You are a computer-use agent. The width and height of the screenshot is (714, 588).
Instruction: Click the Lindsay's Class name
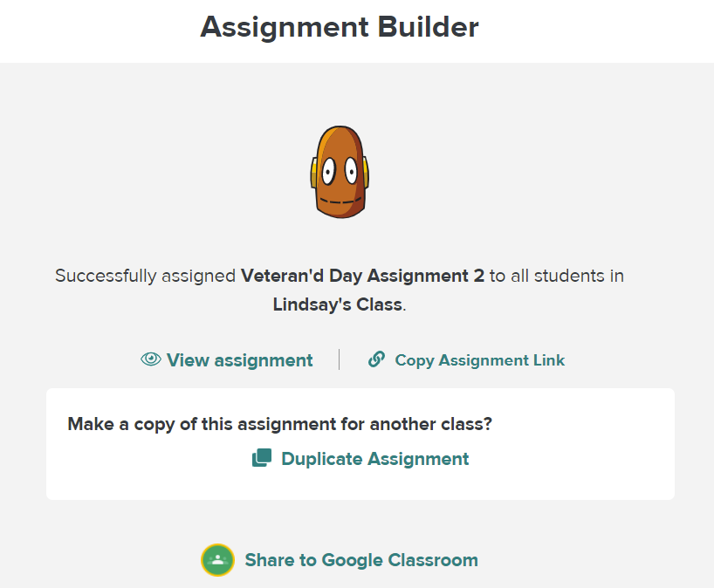[x=338, y=304]
